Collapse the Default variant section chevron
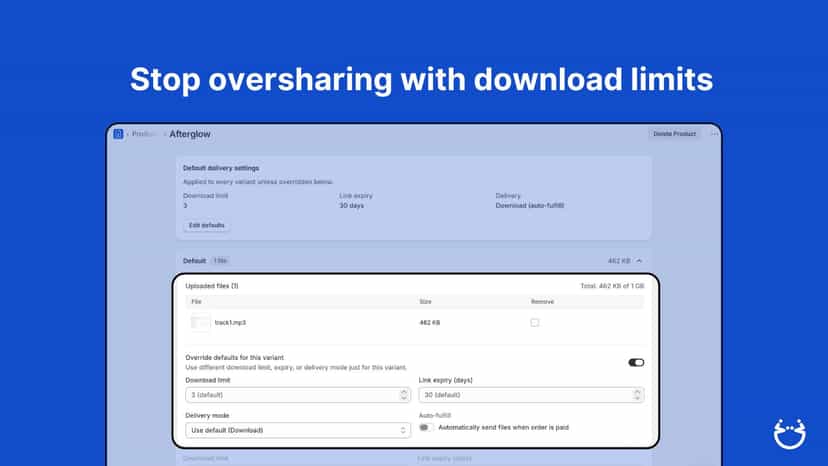Image resolution: width=828 pixels, height=466 pixels. pos(639,261)
